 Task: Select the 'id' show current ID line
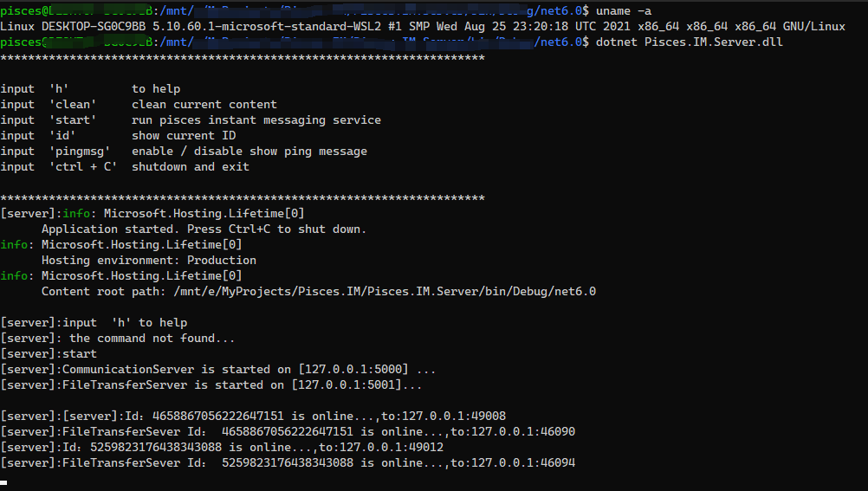118,135
